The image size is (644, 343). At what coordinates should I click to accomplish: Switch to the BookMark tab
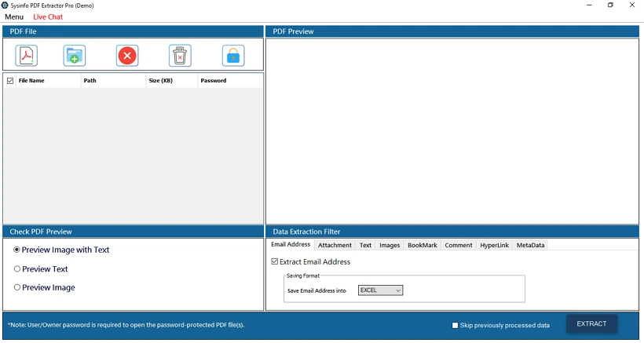(423, 245)
